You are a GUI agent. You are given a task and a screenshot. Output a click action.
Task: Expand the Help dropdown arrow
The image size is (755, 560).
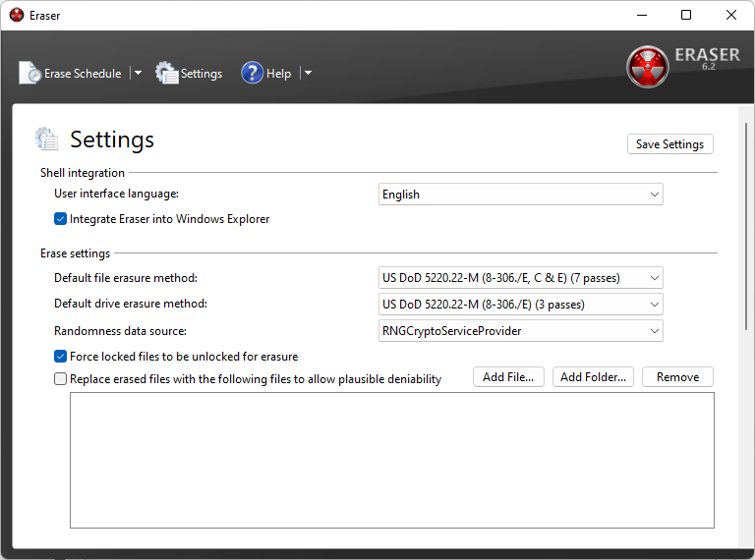[308, 73]
